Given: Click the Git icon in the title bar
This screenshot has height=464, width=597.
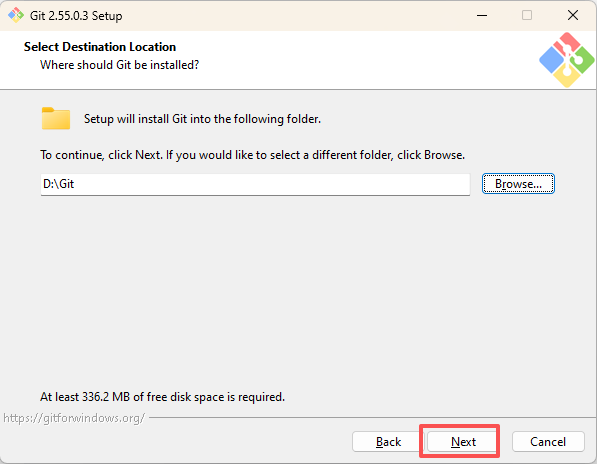Looking at the screenshot, I should pyautogui.click(x=16, y=15).
